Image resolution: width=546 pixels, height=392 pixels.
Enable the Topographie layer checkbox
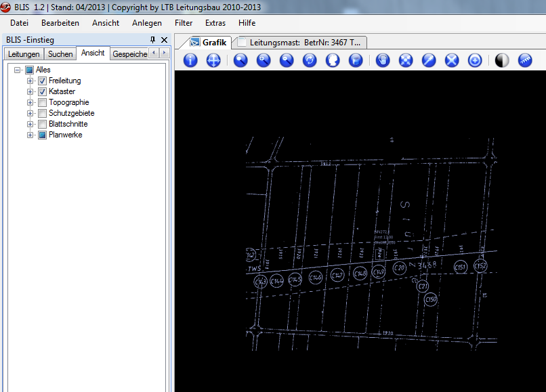pyautogui.click(x=42, y=102)
